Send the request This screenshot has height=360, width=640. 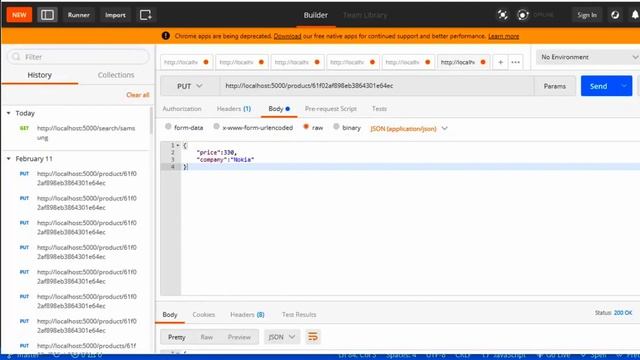(598, 86)
